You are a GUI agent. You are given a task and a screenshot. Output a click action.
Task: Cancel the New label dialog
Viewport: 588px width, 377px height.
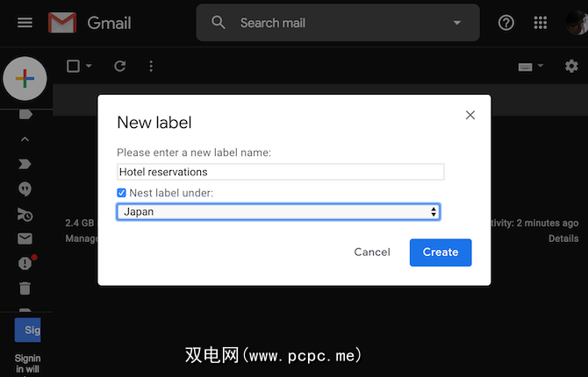click(x=372, y=253)
